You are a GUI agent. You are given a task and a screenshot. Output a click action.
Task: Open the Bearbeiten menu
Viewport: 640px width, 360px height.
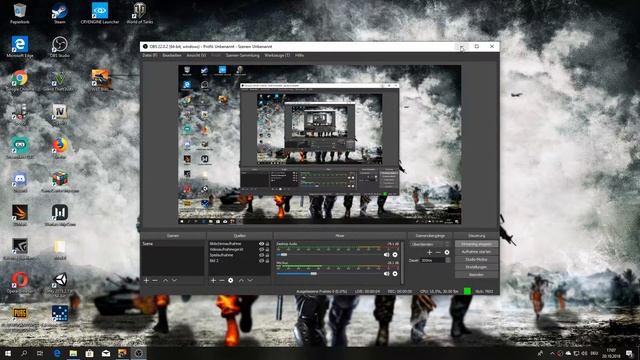point(171,55)
